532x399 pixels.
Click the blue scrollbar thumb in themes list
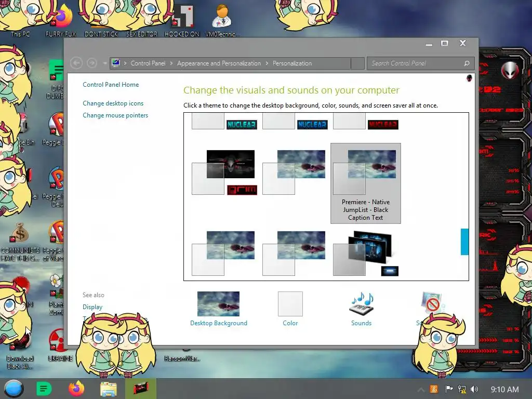pyautogui.click(x=464, y=242)
